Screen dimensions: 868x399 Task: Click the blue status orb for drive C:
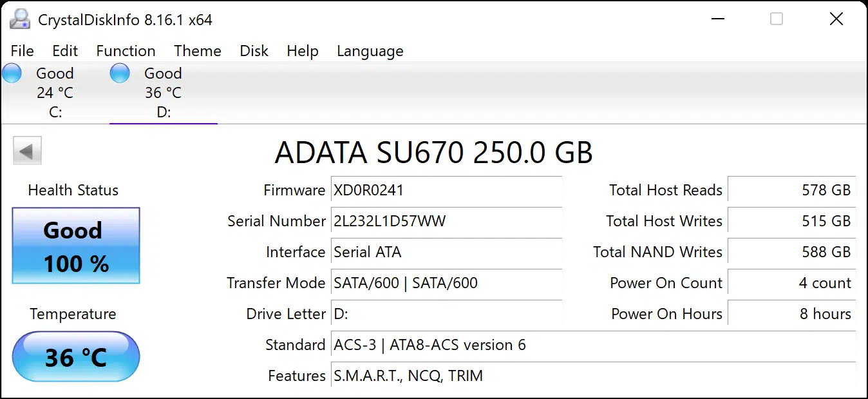(12, 73)
